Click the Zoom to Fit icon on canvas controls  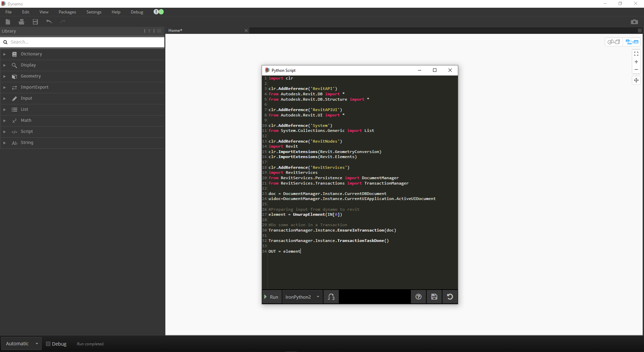[x=636, y=54]
